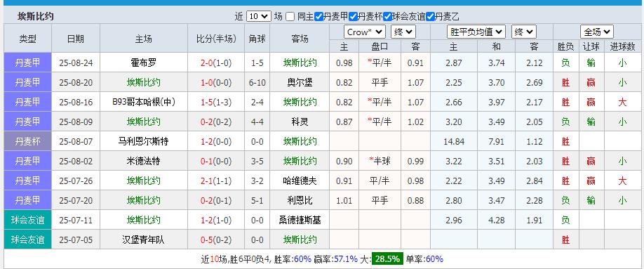Click handicap *半球 on 25-08-02
This screenshot has height=269, width=644.
pos(380,162)
